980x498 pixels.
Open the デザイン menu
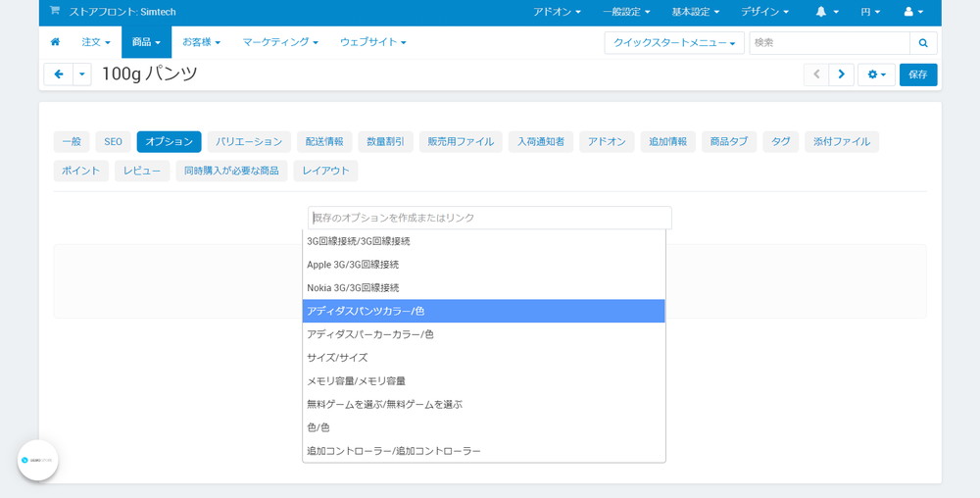[x=764, y=12]
